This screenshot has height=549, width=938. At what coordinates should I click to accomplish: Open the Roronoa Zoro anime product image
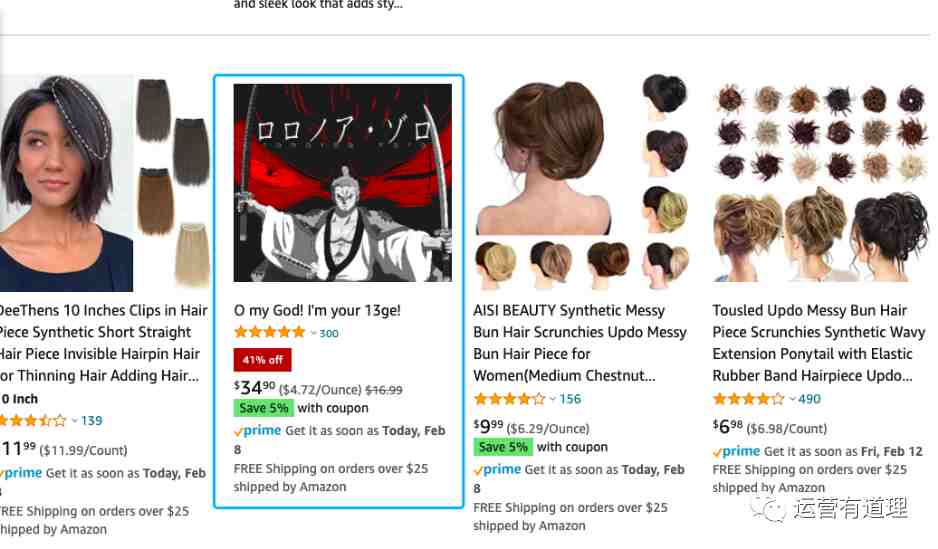pyautogui.click(x=343, y=182)
